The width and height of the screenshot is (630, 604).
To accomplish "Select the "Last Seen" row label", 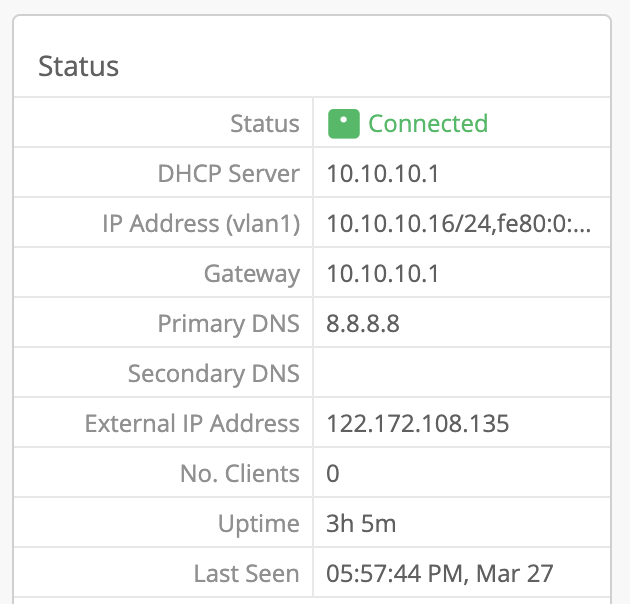I will pos(247,574).
